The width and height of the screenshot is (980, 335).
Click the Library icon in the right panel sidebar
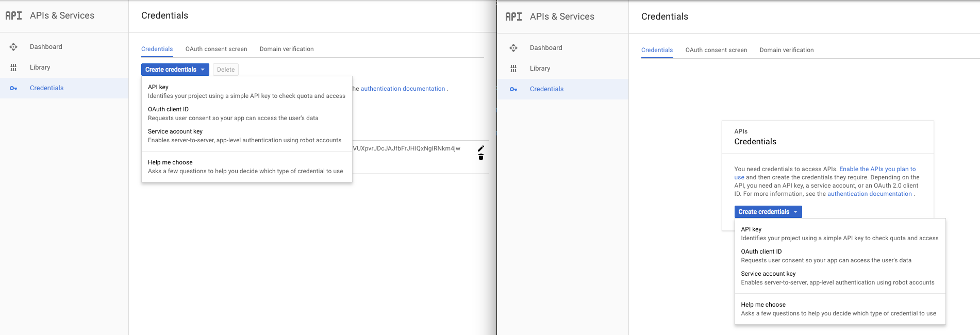tap(513, 69)
